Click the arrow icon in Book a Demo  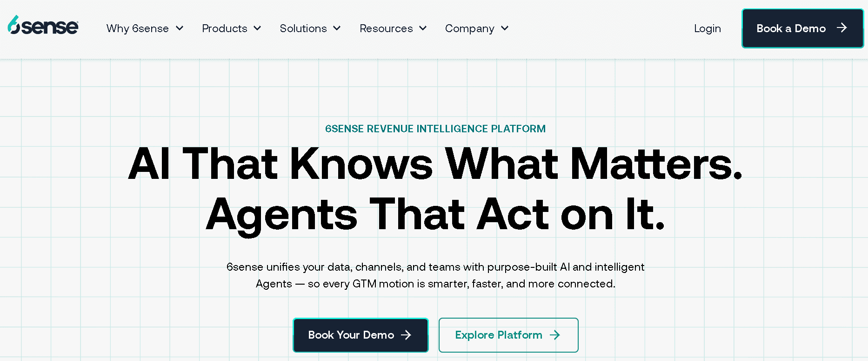[841, 28]
